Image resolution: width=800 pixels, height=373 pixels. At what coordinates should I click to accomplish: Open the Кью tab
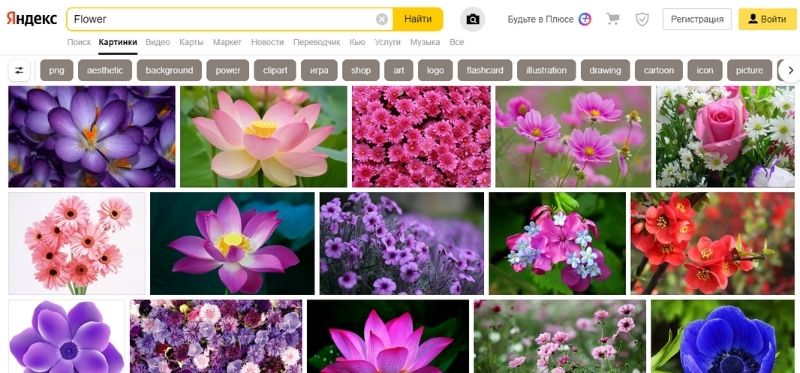(357, 42)
